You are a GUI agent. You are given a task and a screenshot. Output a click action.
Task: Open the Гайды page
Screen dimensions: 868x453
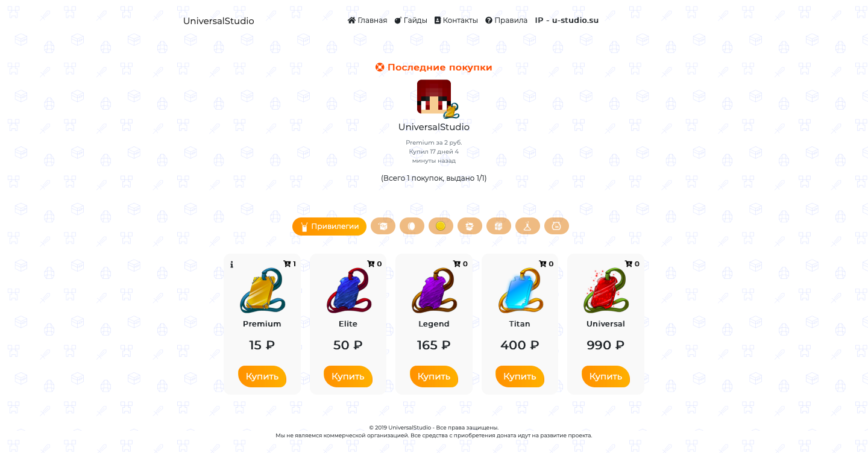(x=410, y=20)
